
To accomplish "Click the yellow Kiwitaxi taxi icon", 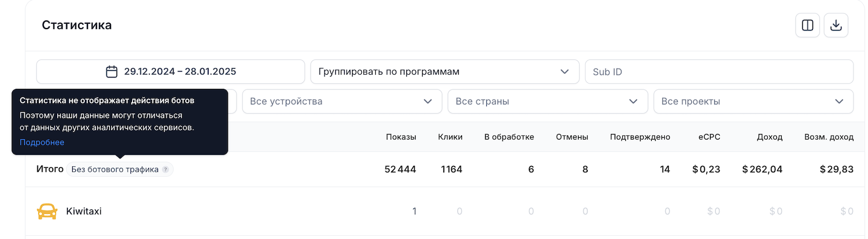I will (x=47, y=212).
